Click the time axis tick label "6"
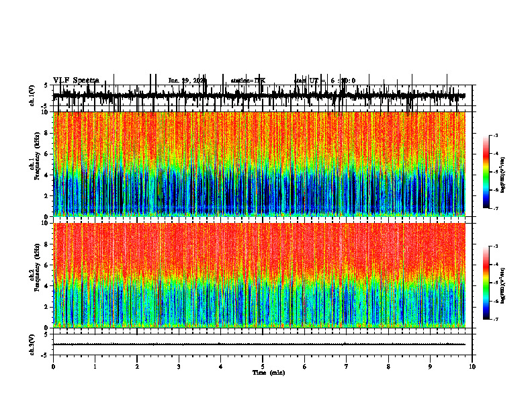532x411 pixels. click(305, 367)
